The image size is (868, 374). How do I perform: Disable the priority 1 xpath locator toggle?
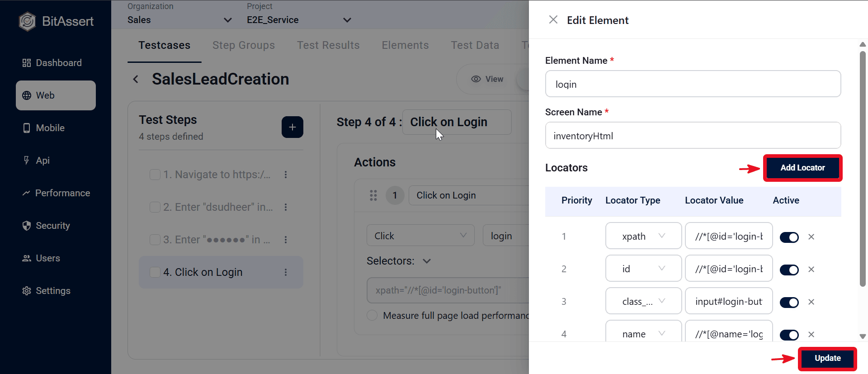point(789,237)
